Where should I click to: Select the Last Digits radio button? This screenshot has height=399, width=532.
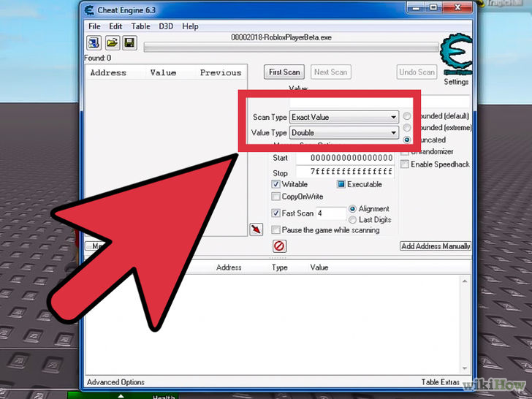point(352,220)
